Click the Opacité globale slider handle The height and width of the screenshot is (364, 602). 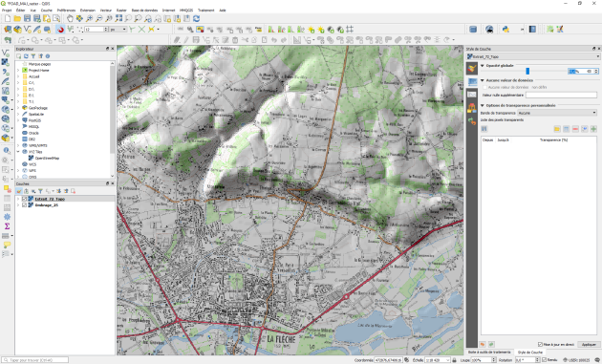[527, 71]
